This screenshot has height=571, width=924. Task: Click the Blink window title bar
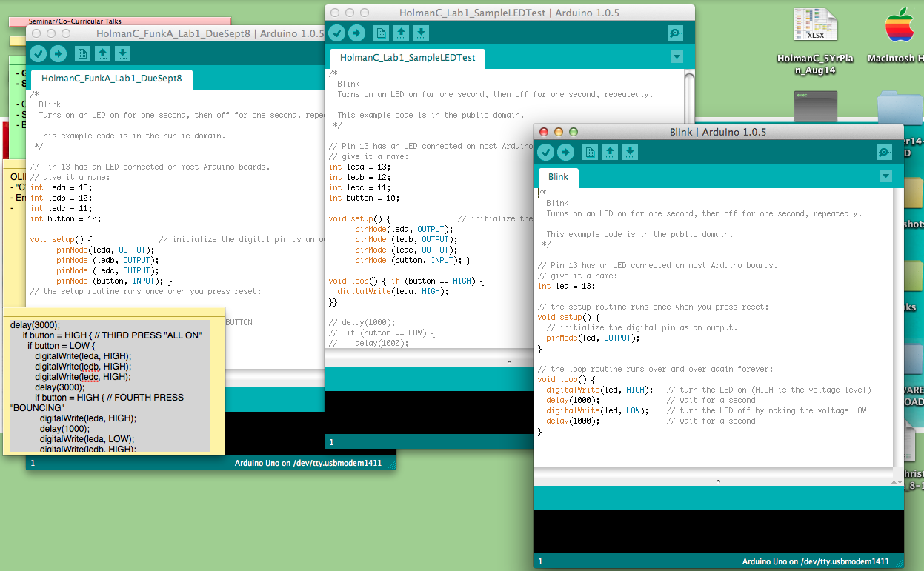(718, 132)
